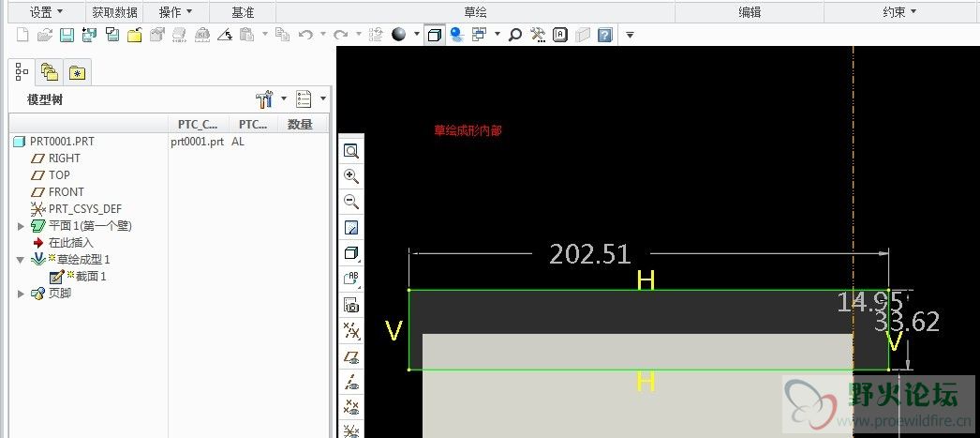This screenshot has height=438, width=980.
Task: Toggle the blue ball view option icon
Action: [457, 35]
